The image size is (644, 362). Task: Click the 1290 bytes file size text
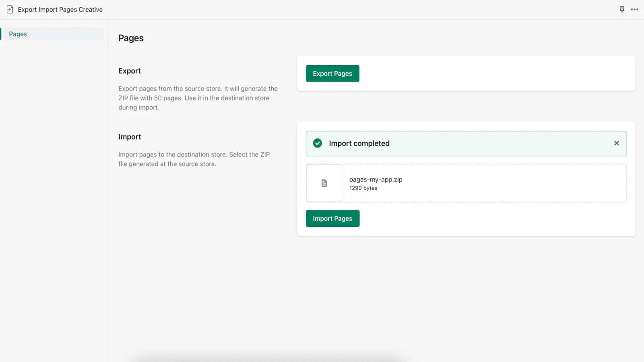pos(363,188)
